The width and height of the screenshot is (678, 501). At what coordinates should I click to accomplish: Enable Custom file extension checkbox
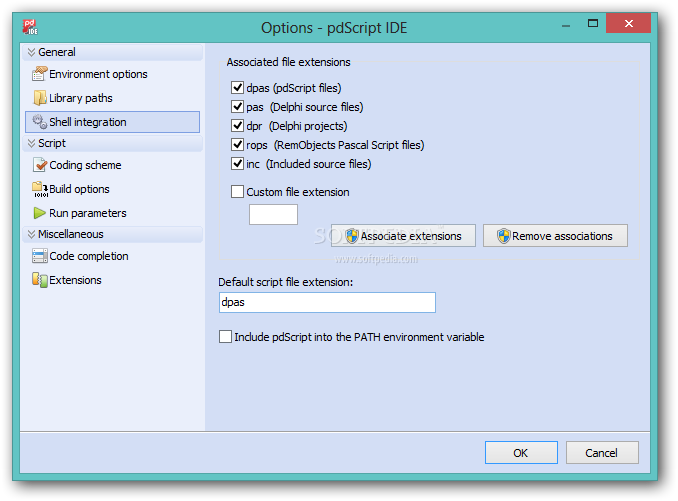(x=237, y=191)
